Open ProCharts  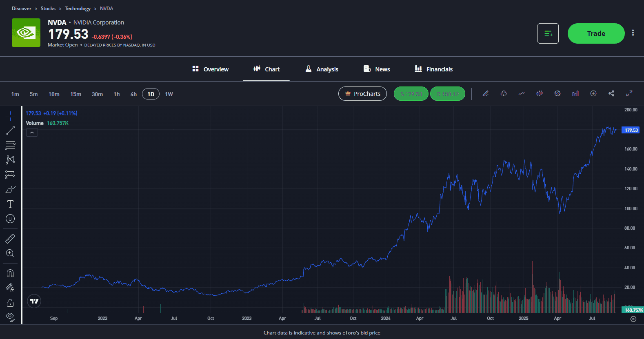click(362, 94)
